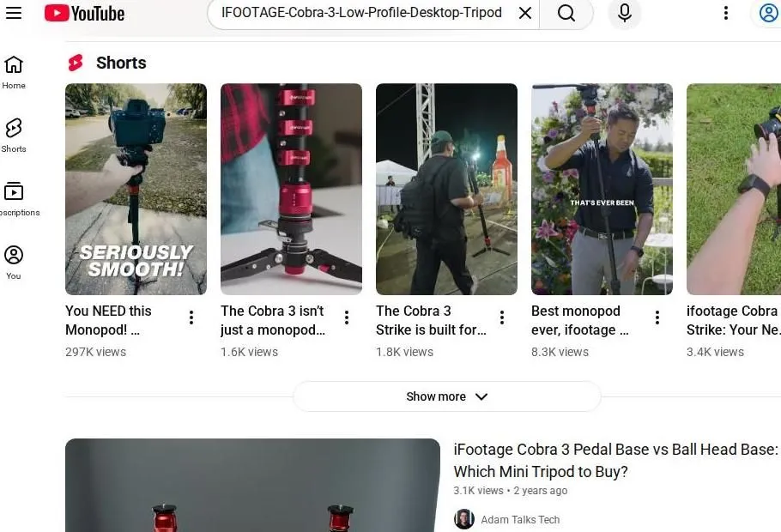Open the main navigation hamburger menu

(14, 13)
